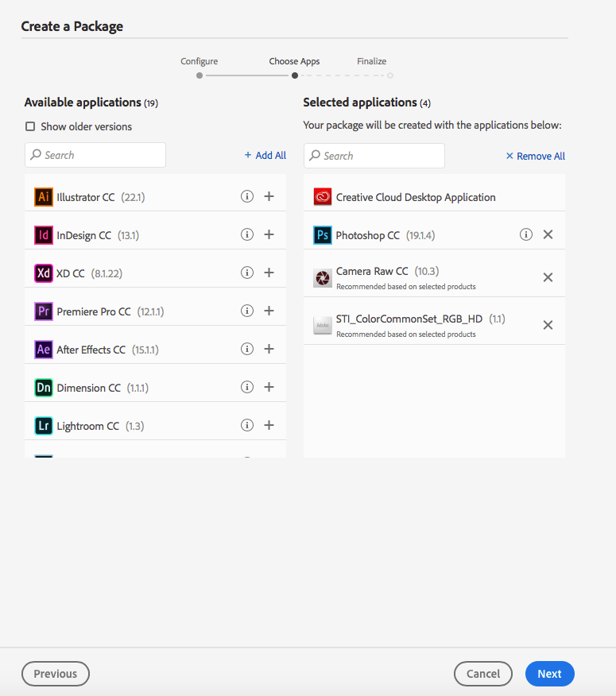Open info for InDesign CC

[247, 234]
